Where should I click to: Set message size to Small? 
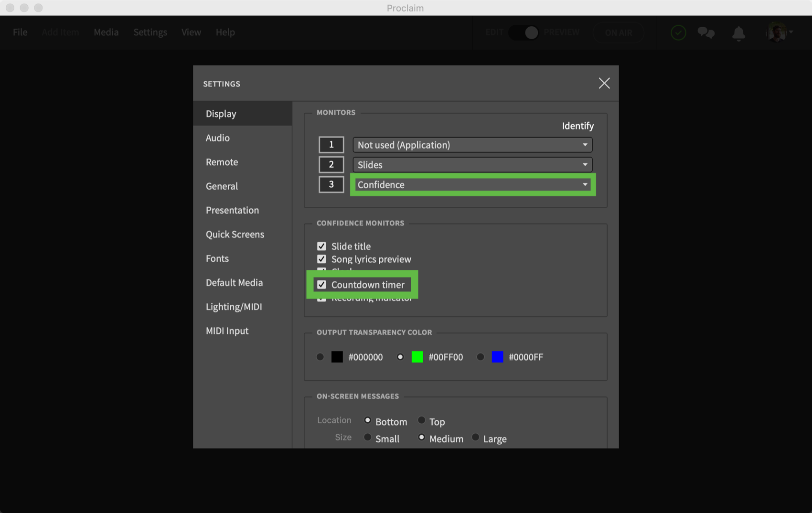367,437
